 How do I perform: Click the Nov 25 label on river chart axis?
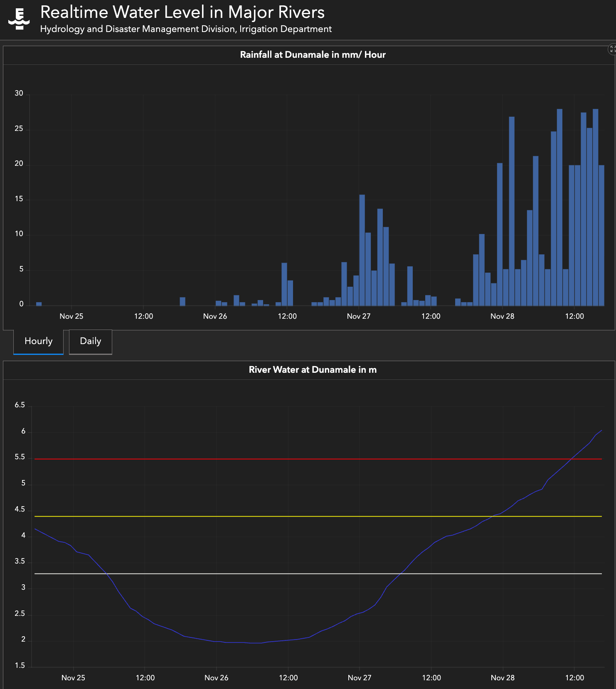(73, 678)
